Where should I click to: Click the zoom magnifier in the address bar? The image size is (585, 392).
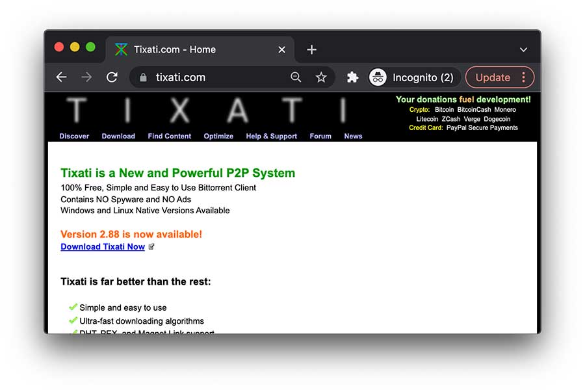296,77
